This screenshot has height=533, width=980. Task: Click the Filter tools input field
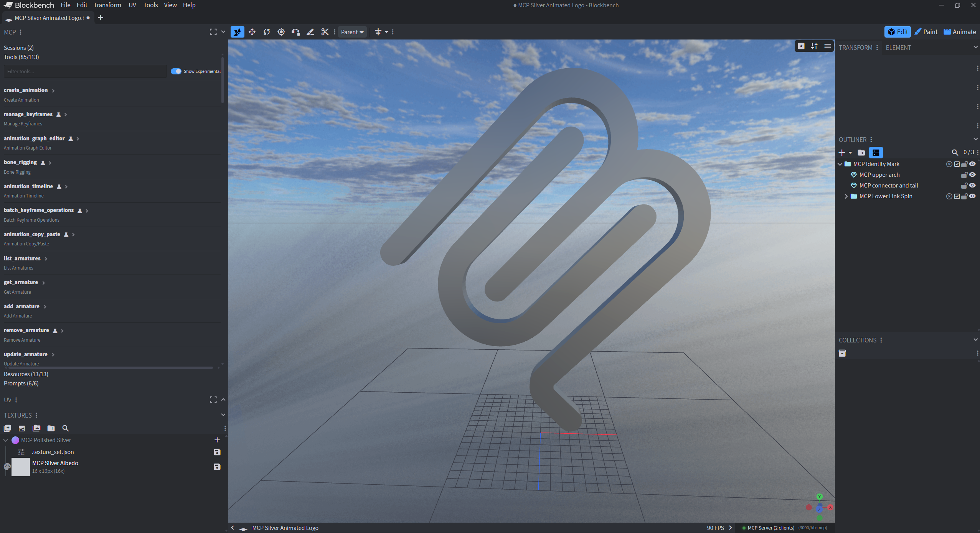pos(85,71)
